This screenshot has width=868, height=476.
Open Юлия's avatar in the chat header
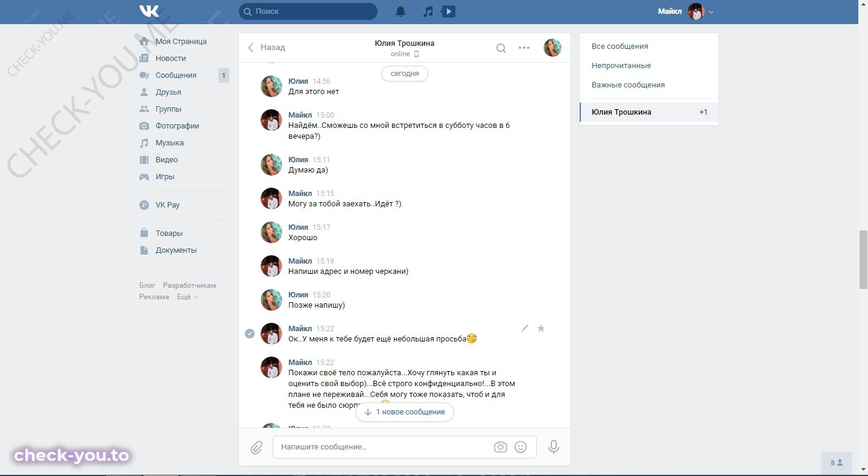click(x=553, y=48)
